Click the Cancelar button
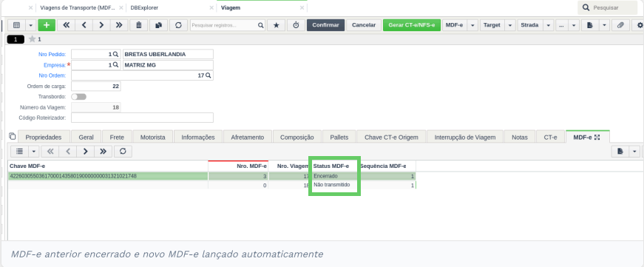Image resolution: width=644 pixels, height=267 pixels. pos(364,25)
